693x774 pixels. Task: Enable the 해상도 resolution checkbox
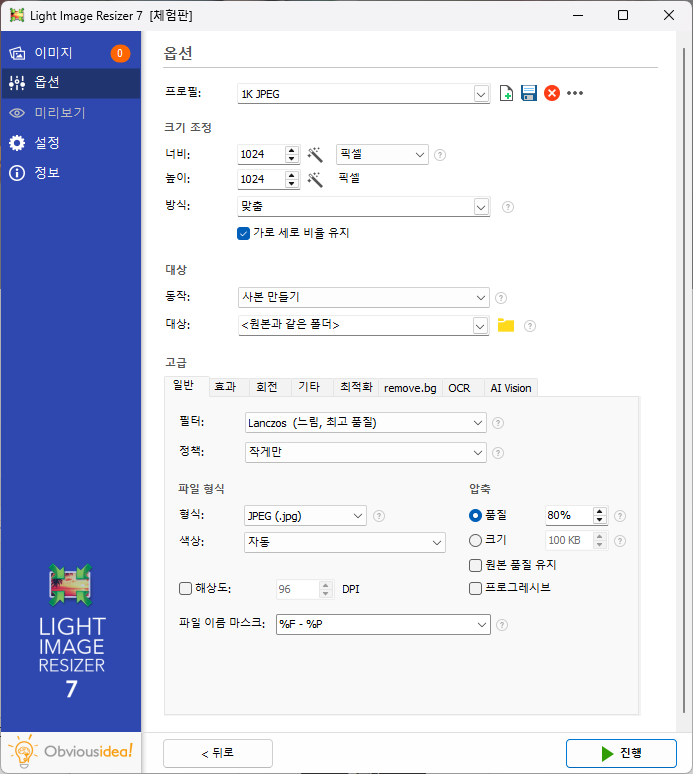click(x=186, y=588)
